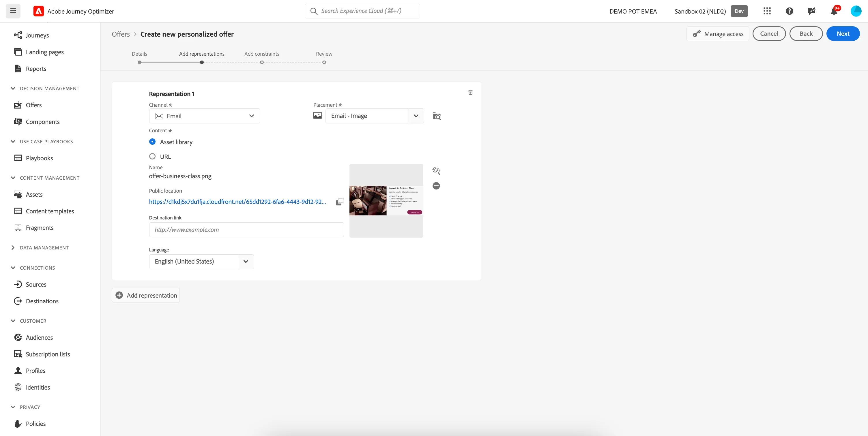Viewport: 868px width, 436px height.
Task: Expand the Data Management section
Action: (13, 247)
